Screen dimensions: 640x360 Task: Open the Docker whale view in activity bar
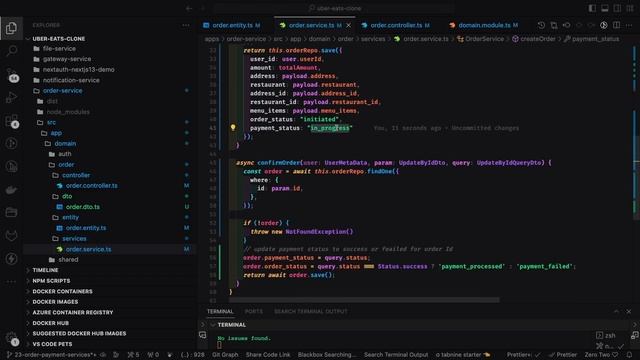11,189
